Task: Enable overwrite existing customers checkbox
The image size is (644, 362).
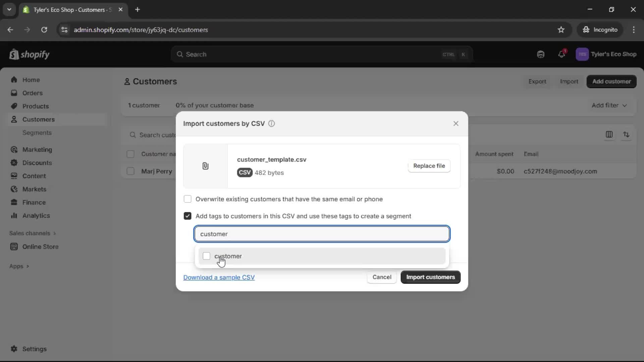Action: pos(187,199)
